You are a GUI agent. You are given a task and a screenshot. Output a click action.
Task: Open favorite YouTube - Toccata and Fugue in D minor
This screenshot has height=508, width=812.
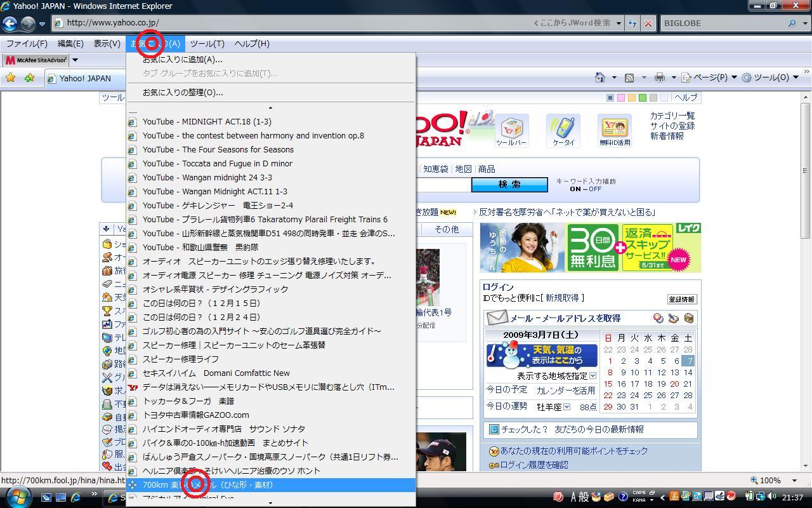point(271,164)
